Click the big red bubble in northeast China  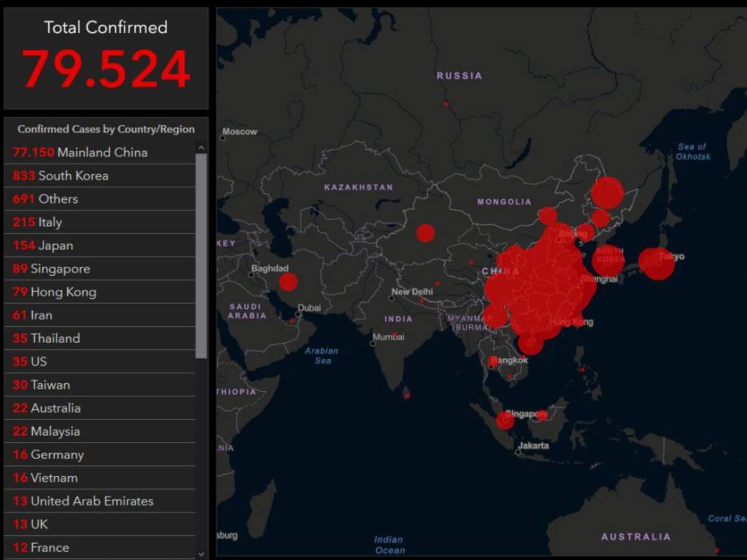607,193
